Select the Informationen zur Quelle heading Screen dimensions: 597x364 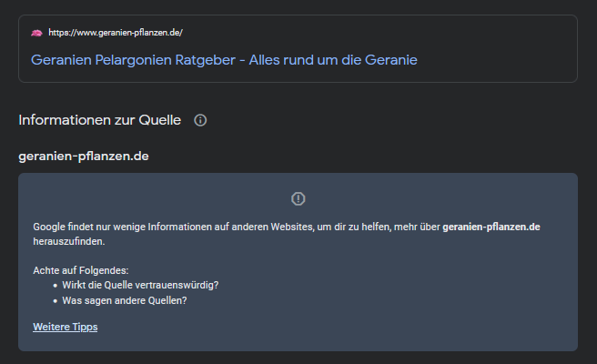click(100, 120)
